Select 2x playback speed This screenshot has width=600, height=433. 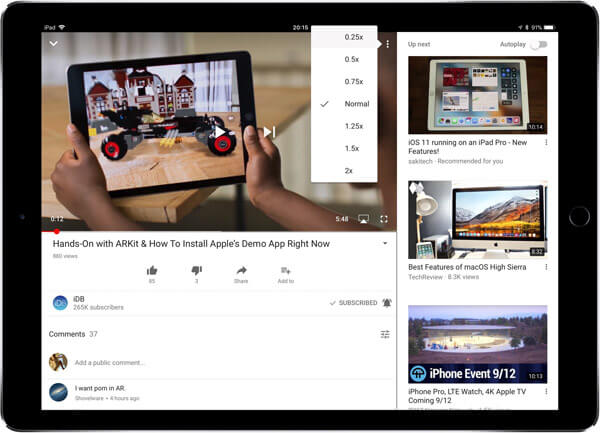tap(344, 171)
